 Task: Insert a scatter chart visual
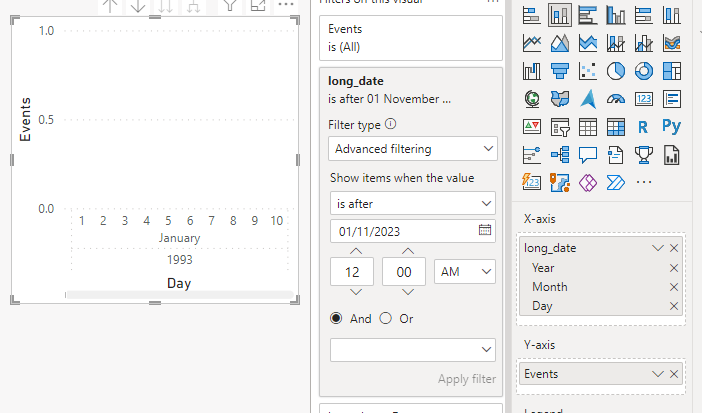588,71
